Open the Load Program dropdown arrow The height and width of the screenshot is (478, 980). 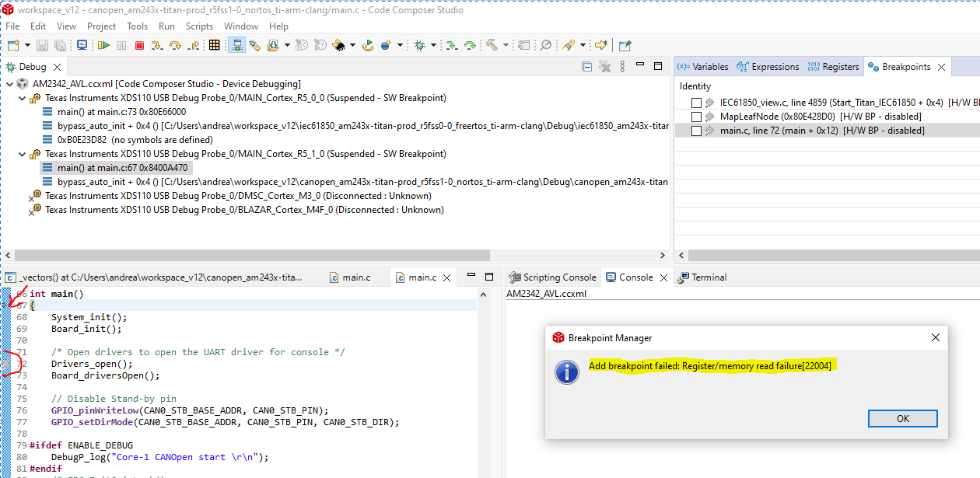(287, 45)
